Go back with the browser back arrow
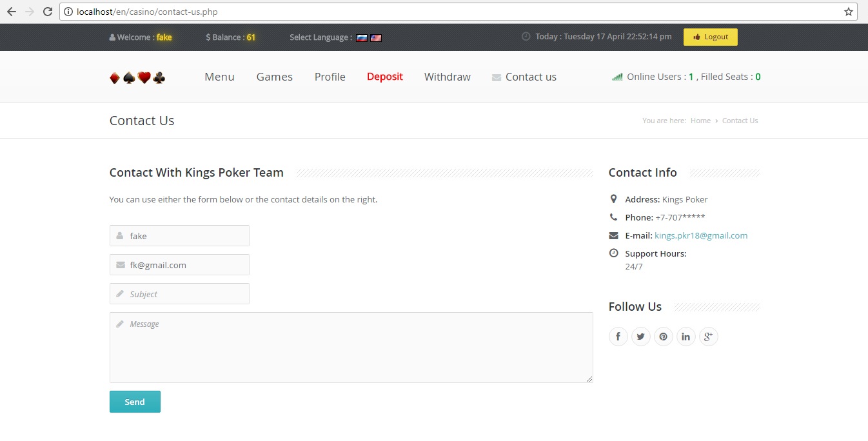 coord(11,12)
